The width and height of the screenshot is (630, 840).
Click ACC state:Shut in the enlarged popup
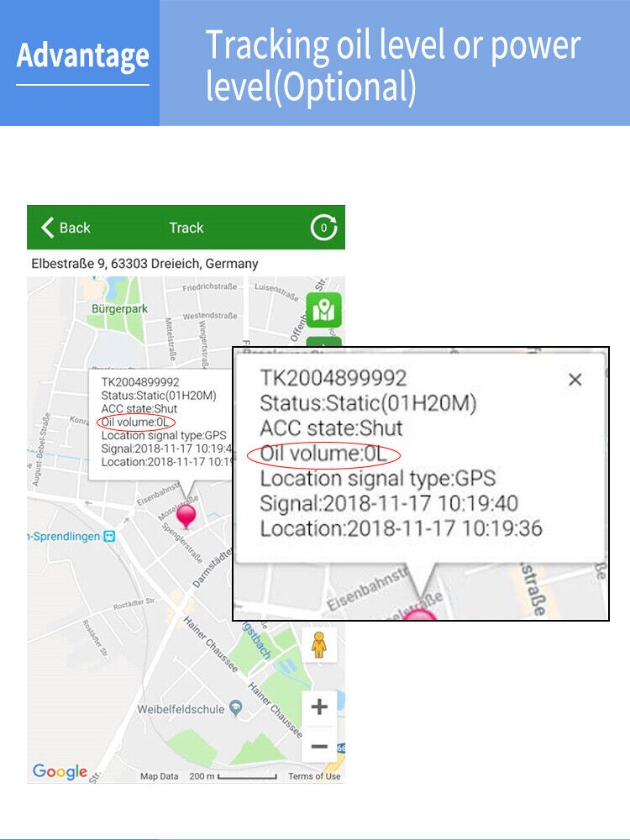point(331,428)
